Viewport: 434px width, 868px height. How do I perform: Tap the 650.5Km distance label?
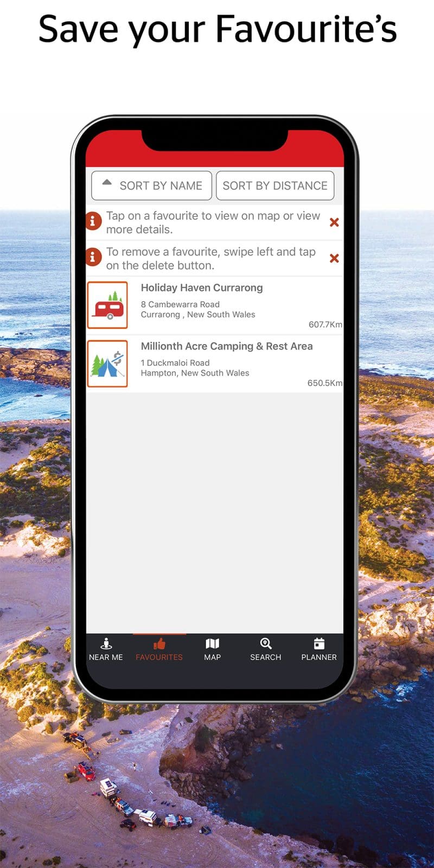pyautogui.click(x=324, y=383)
